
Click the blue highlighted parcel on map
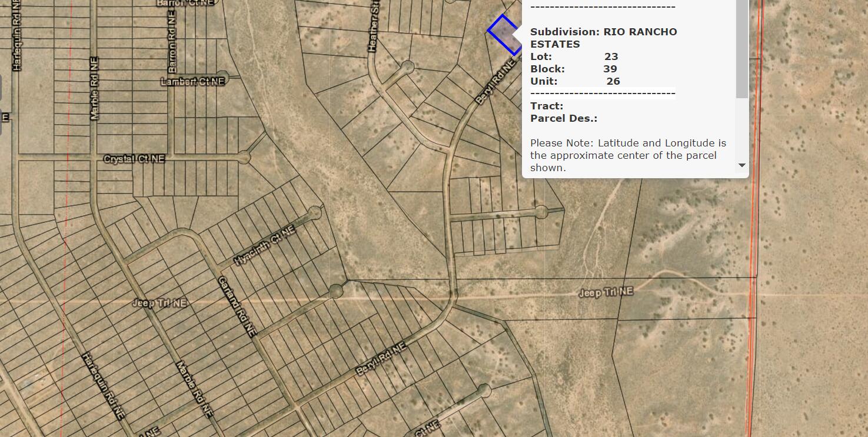504,35
